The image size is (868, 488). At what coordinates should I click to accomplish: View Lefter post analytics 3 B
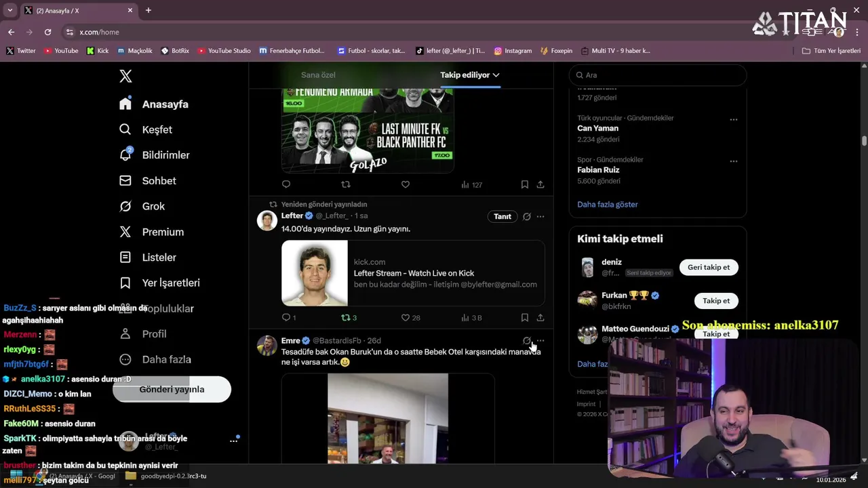pos(471,317)
